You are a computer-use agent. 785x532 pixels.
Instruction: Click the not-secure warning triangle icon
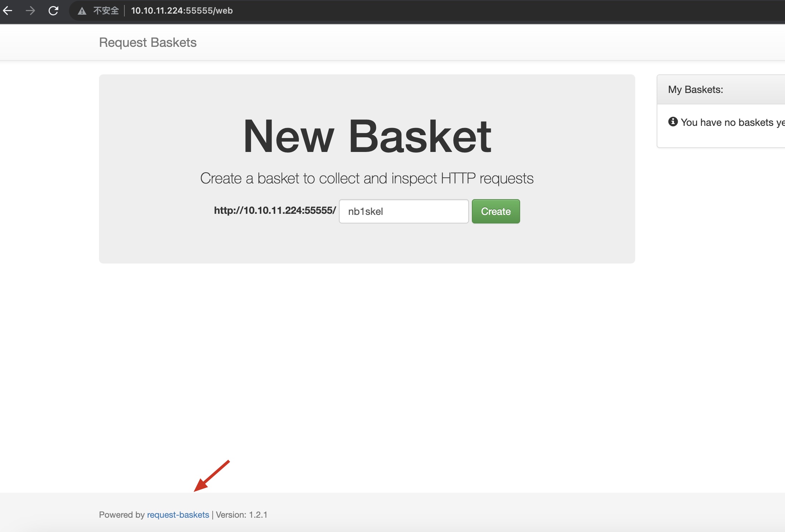click(x=82, y=11)
